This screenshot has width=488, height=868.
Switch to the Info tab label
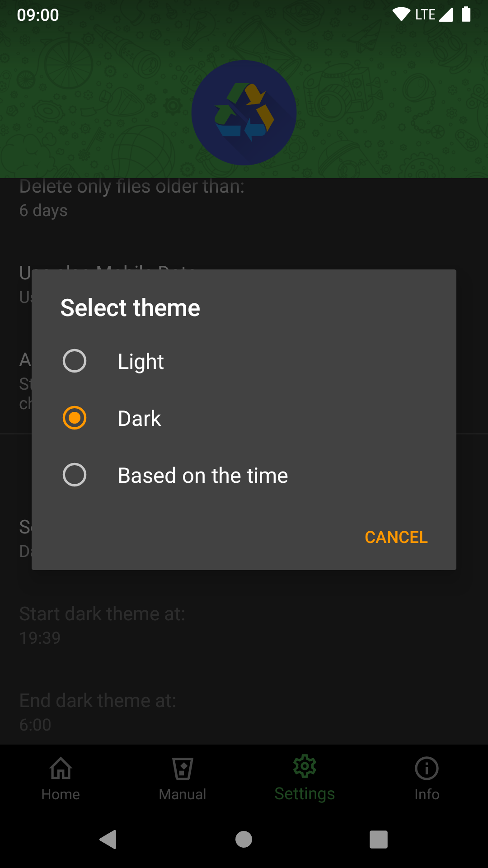tap(427, 794)
